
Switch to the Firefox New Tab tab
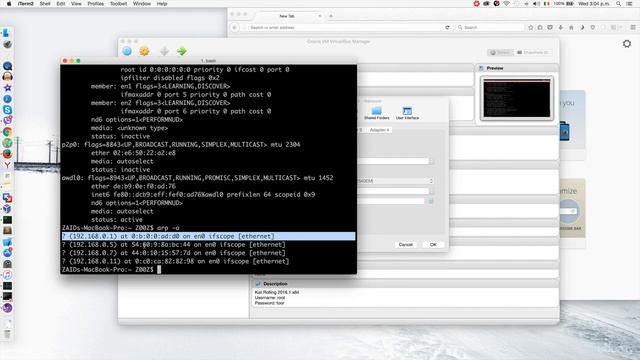coord(287,16)
